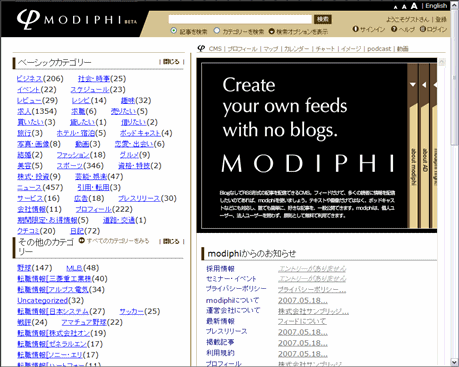
Task: Expand 検索オプションを表示 search options
Action: click(x=298, y=31)
